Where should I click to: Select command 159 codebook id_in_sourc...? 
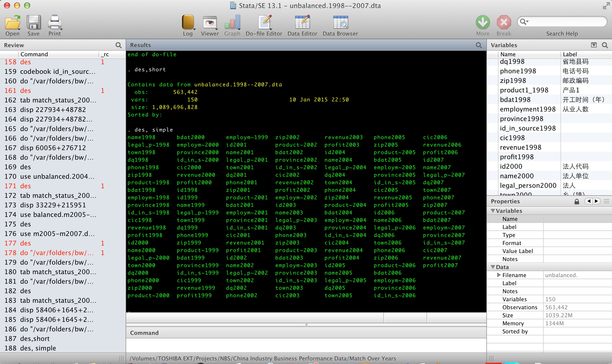tap(63, 72)
